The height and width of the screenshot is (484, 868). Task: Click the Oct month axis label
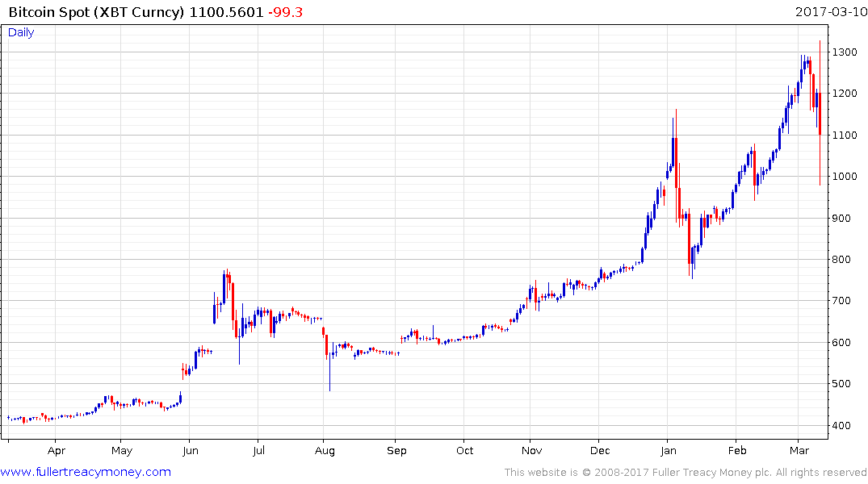465,451
